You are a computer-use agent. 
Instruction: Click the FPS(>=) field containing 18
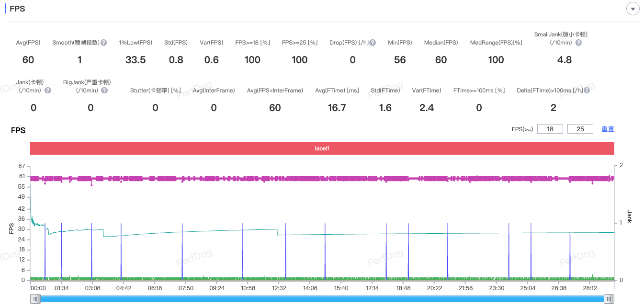click(550, 129)
